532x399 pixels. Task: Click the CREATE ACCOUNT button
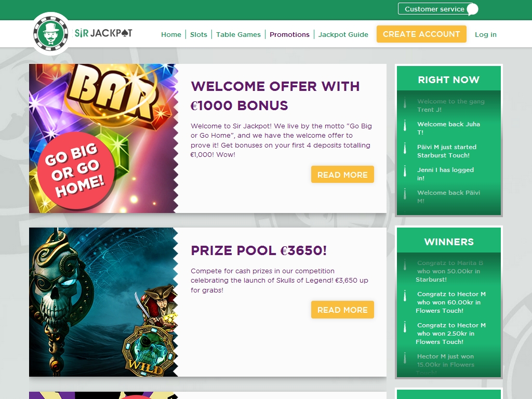tap(421, 34)
